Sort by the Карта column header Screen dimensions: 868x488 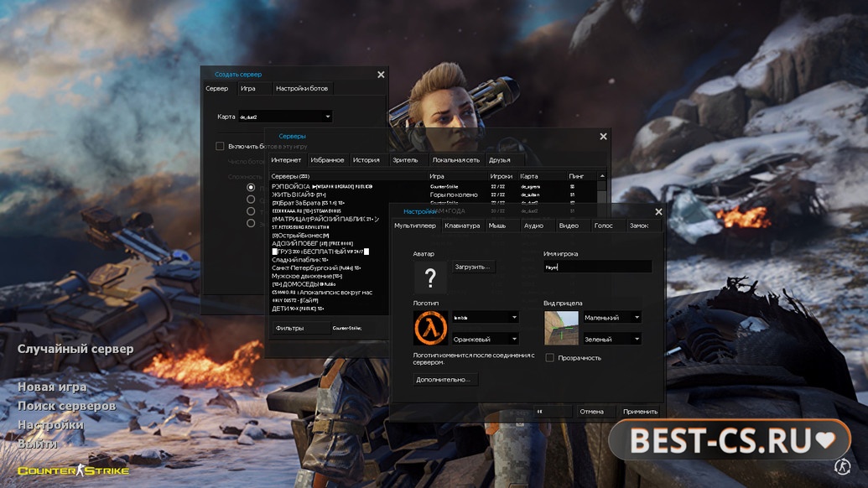542,176
